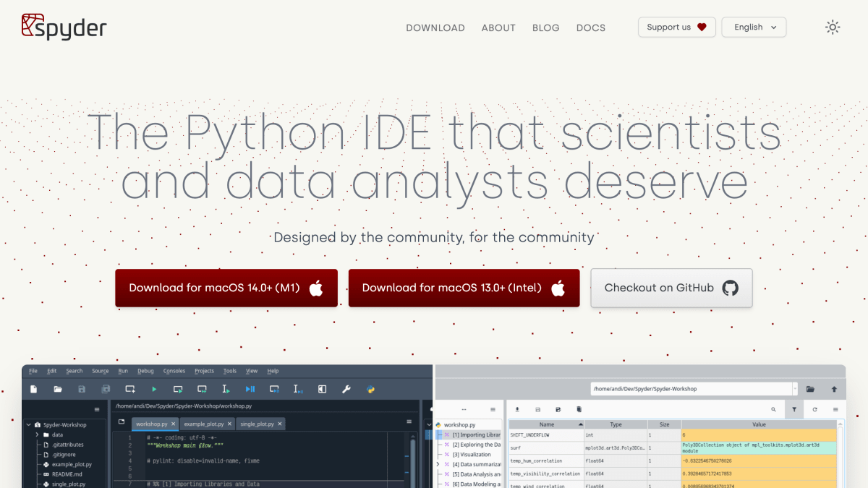Viewport: 868px width, 488px height.
Task: Click the Create new cell icon
Action: click(130, 389)
